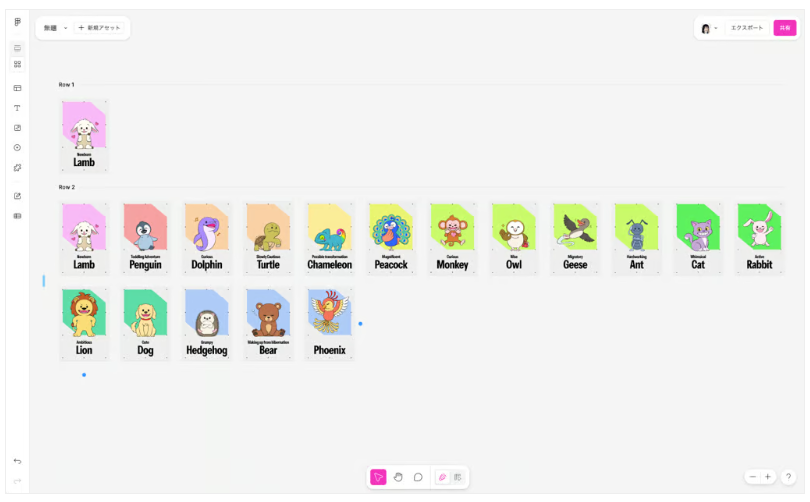Screen dimensions: 810x502
Task: Zoom in with the plus button
Action: [768, 477]
